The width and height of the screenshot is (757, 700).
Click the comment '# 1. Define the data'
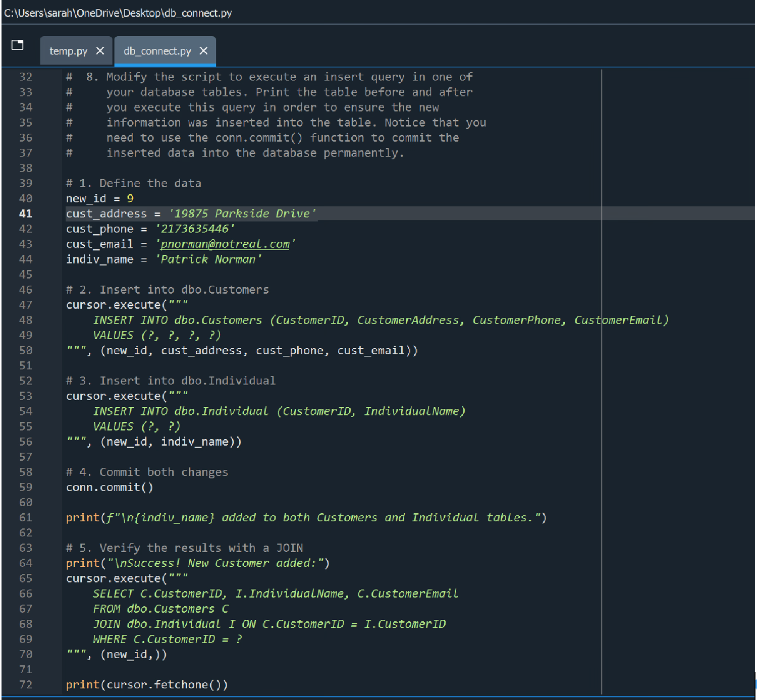(x=134, y=184)
